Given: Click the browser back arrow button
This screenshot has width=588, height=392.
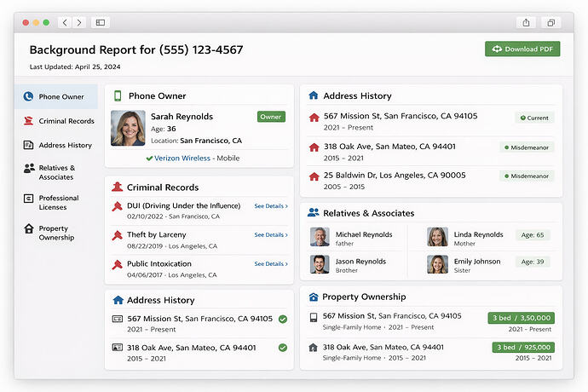Looking at the screenshot, I should (x=65, y=22).
